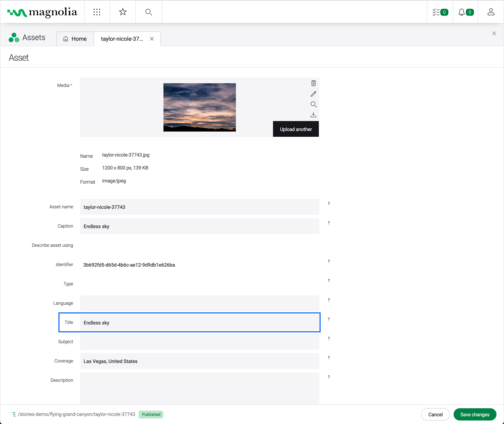Open favorites via the star icon
This screenshot has height=424, width=504.
(123, 12)
